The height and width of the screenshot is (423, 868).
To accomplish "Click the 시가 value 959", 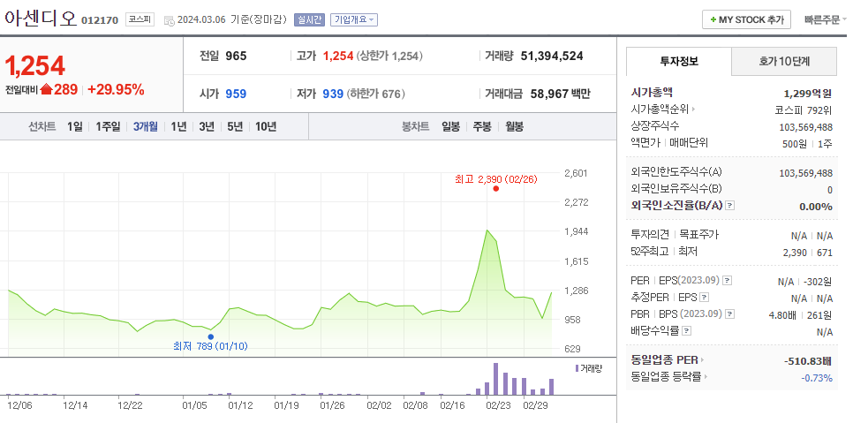I will [236, 94].
